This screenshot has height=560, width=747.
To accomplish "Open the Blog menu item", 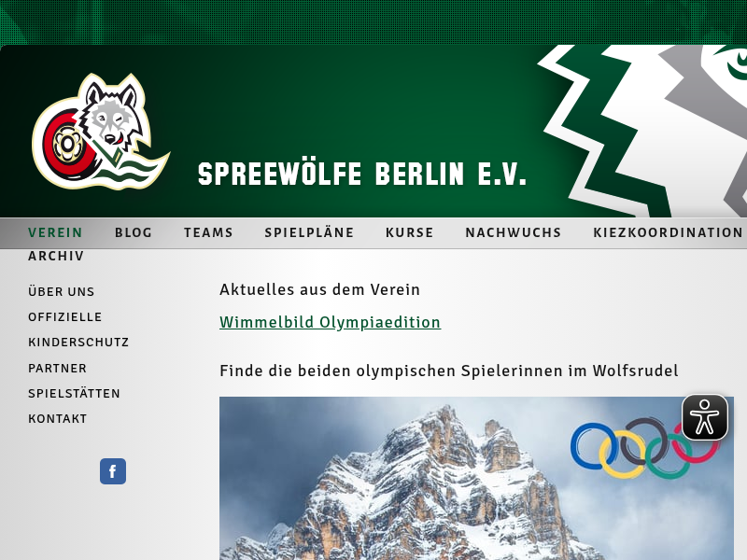I will coord(134,232).
